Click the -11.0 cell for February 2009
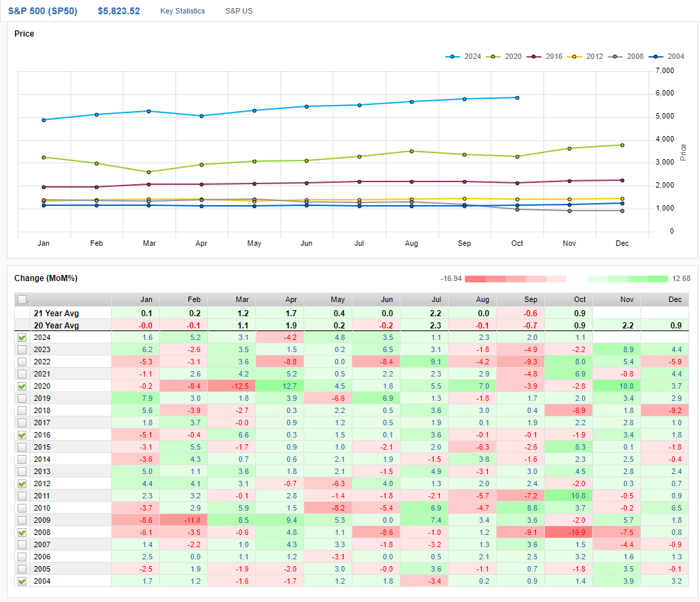The width and height of the screenshot is (700, 602). [184, 520]
